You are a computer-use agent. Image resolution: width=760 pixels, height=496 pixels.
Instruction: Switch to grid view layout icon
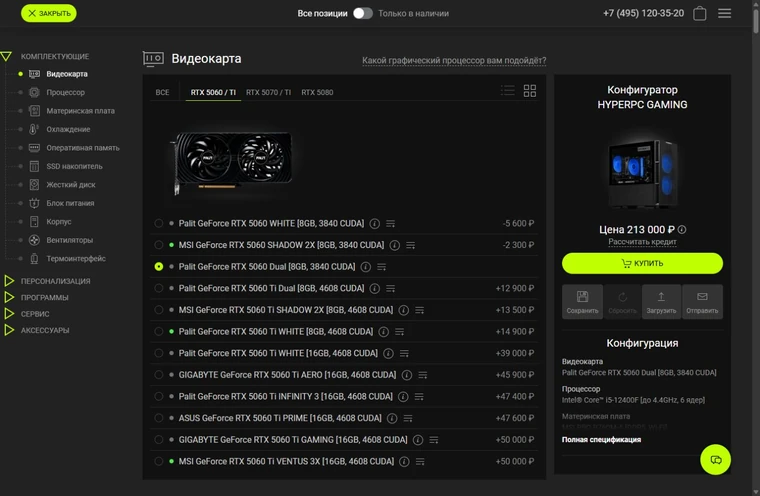[x=530, y=91]
